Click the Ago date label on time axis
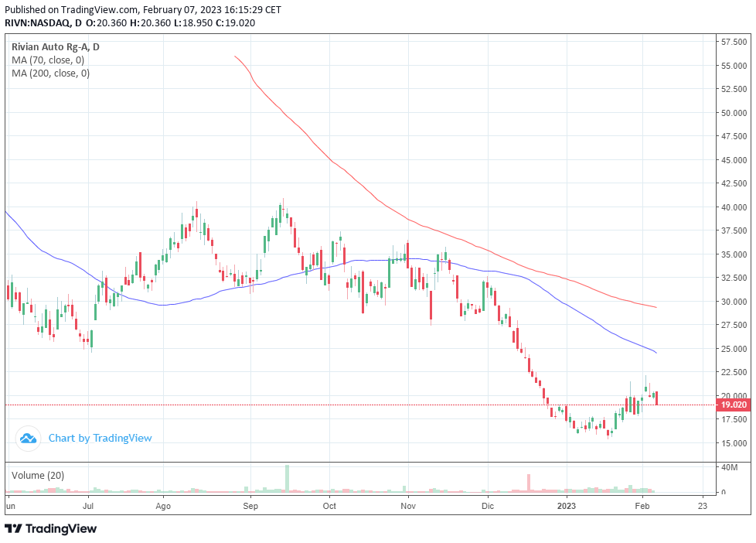The width and height of the screenshot is (756, 543). [x=163, y=506]
